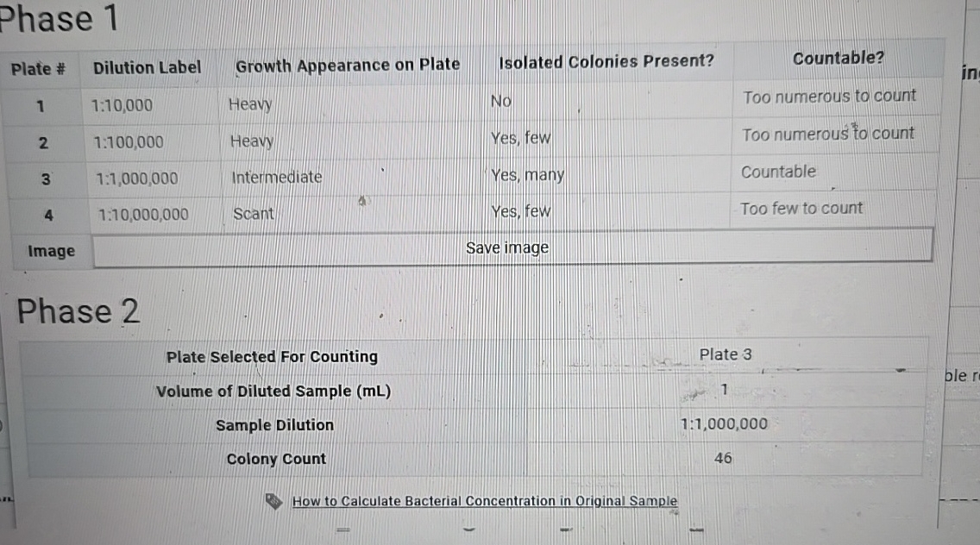The height and width of the screenshot is (545, 980).
Task: Click the Image row label in Phase 1
Action: coord(51,251)
